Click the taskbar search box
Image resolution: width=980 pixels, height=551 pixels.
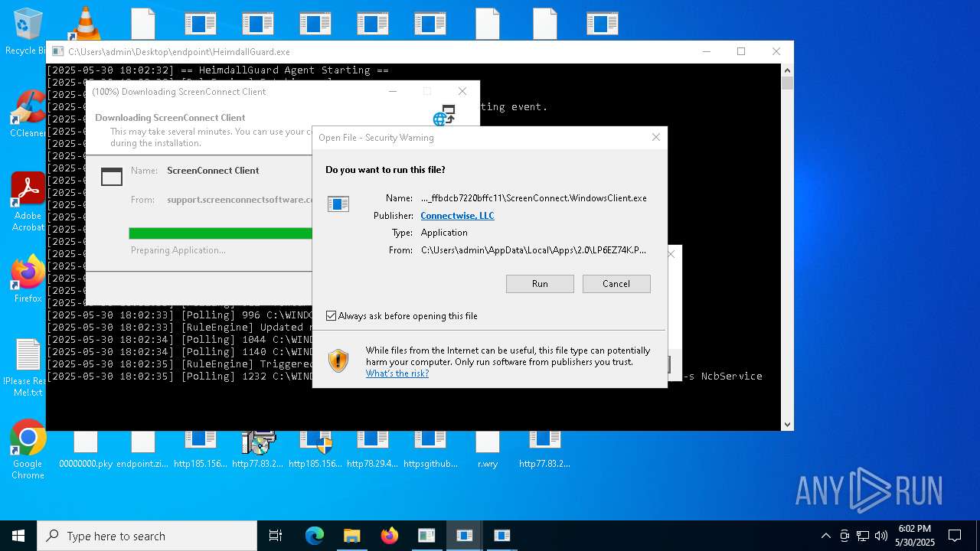147,536
